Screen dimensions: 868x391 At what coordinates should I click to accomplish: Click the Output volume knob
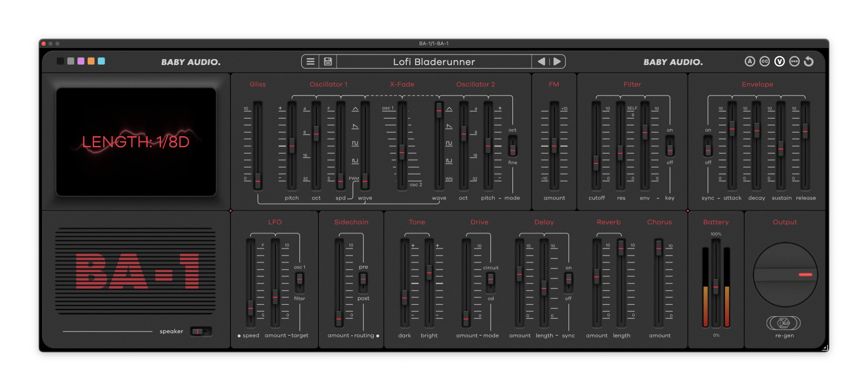(785, 275)
